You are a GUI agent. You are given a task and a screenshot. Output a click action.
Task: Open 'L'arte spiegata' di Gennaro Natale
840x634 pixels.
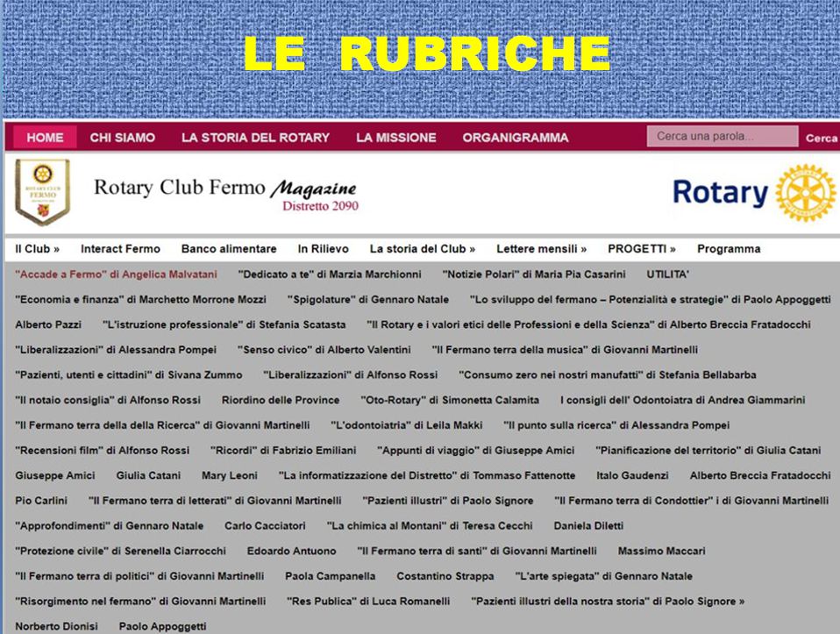tap(604, 577)
